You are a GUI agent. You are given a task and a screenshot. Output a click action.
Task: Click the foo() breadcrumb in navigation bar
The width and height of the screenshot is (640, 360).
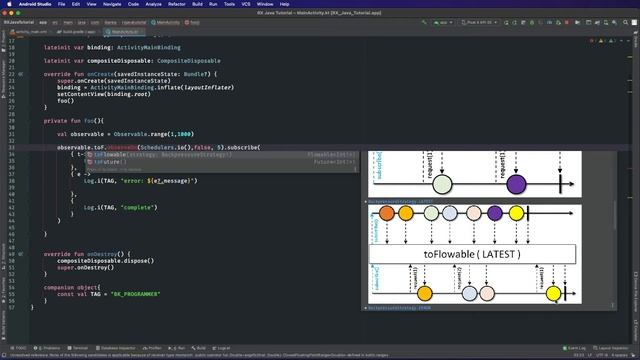(x=192, y=22)
